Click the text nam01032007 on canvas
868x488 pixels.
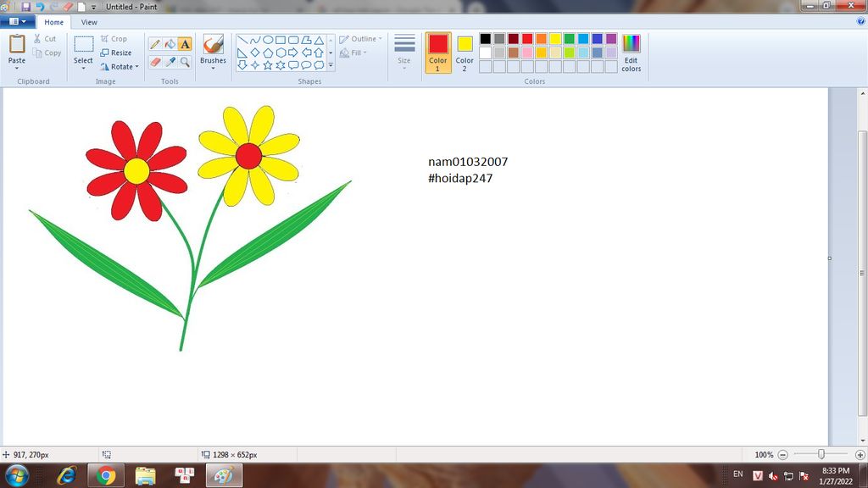468,162
